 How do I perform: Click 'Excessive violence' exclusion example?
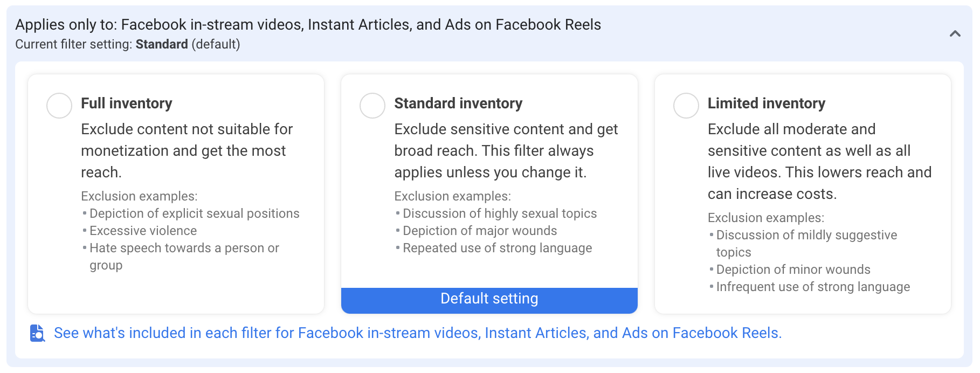tap(143, 231)
